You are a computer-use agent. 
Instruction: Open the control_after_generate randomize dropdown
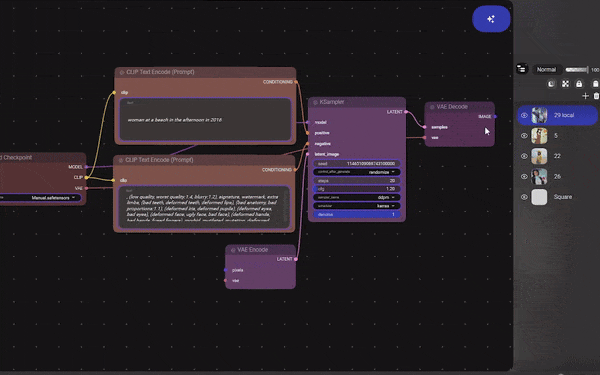coord(357,172)
